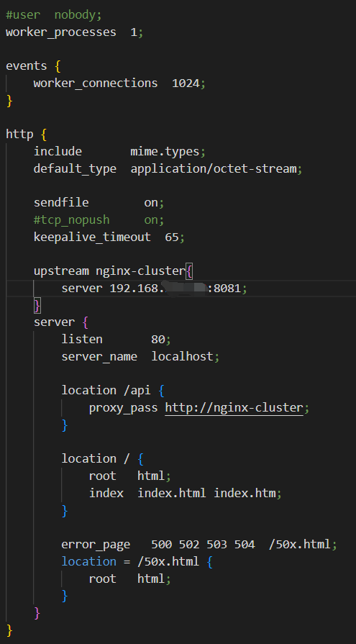Click the commented '#user nobody;' line
This screenshot has height=644, width=356.
coord(53,15)
